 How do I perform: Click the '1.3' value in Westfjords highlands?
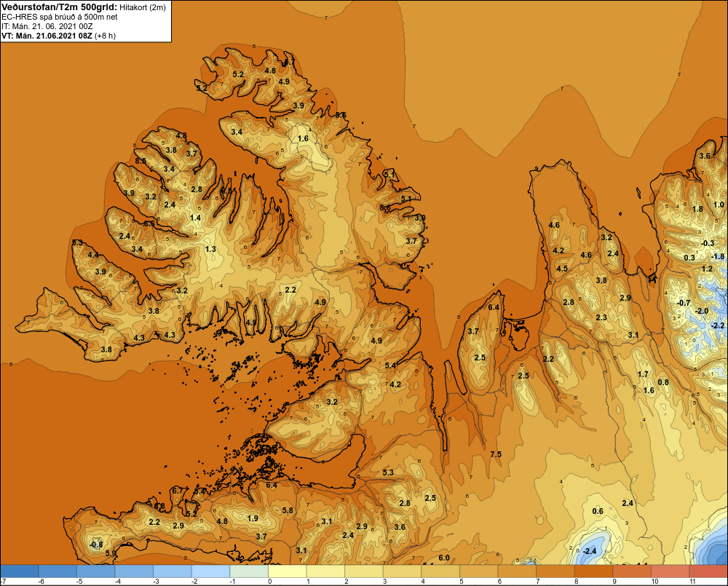click(210, 249)
